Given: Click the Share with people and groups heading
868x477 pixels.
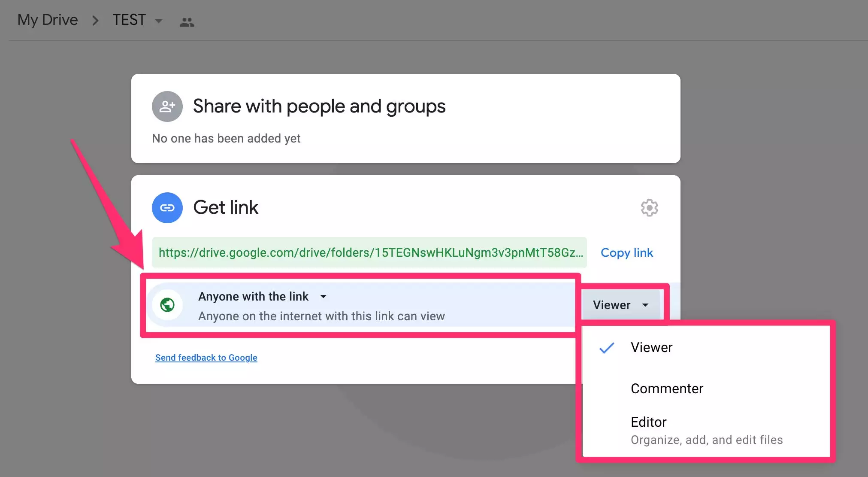Looking at the screenshot, I should (319, 106).
